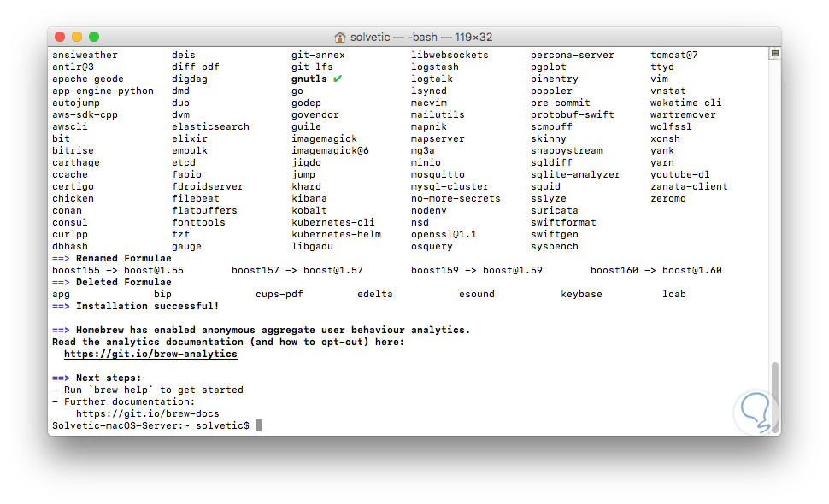Viewport: 829px width, 504px height.
Task: Click the 'tomcat@7' formula name
Action: pos(674,55)
